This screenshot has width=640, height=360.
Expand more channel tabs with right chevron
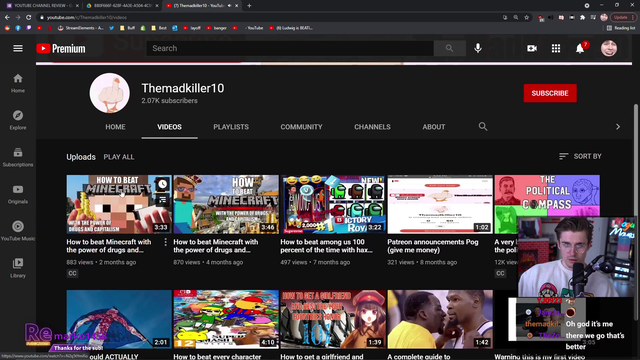[618, 127]
